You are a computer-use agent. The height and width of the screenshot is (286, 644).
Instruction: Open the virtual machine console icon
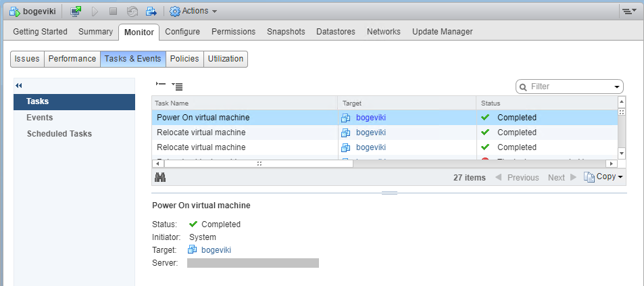[76, 11]
